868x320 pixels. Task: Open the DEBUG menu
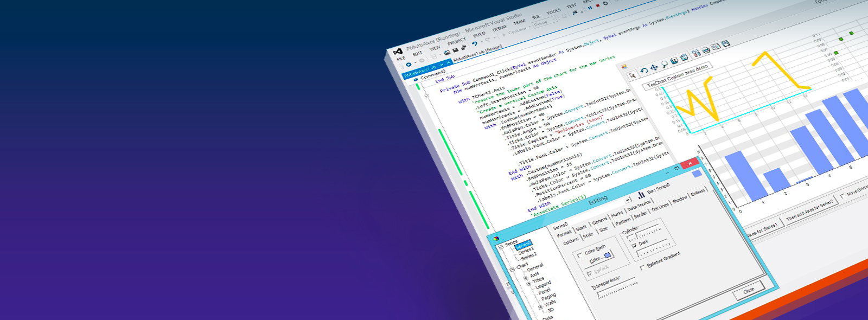click(x=499, y=28)
